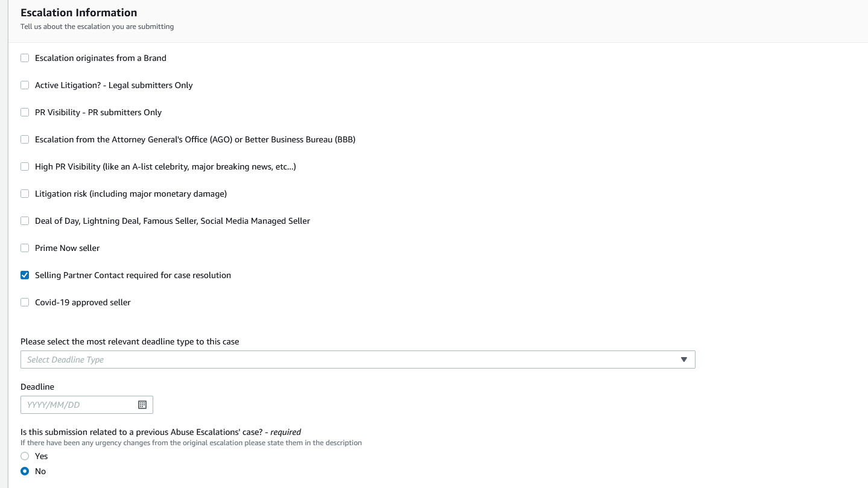Open the Select Deadline Type dropdown

coord(358,360)
